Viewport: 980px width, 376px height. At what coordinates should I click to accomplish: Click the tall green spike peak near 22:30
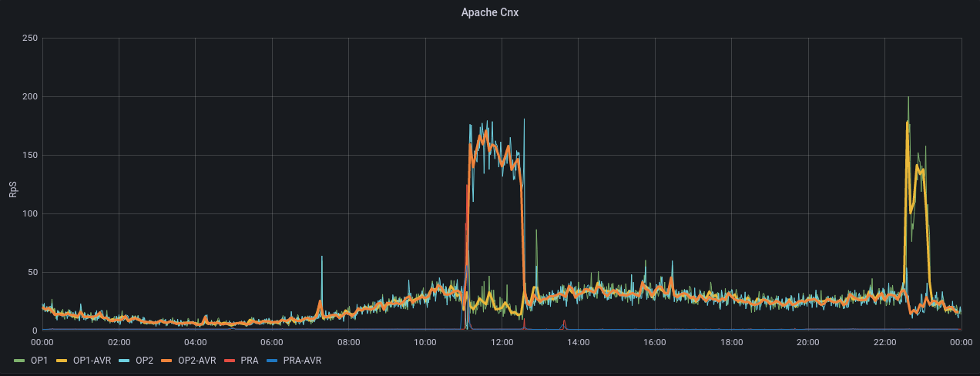pyautogui.click(x=908, y=98)
